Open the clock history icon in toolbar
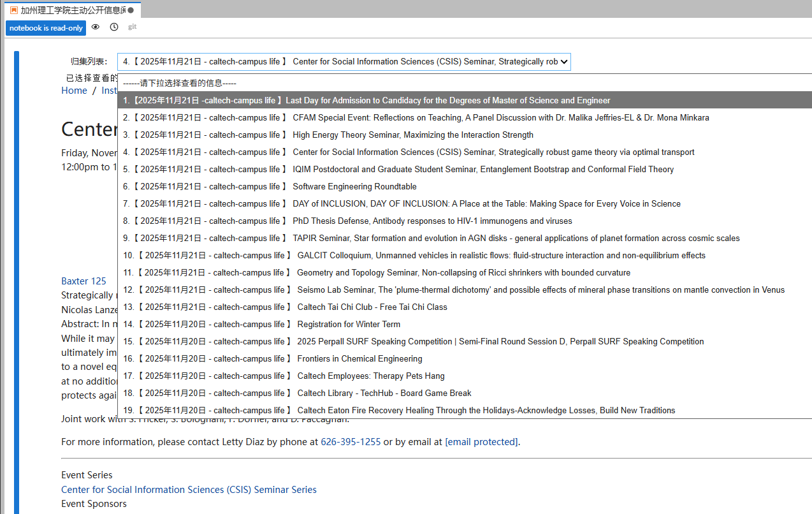 click(x=114, y=27)
